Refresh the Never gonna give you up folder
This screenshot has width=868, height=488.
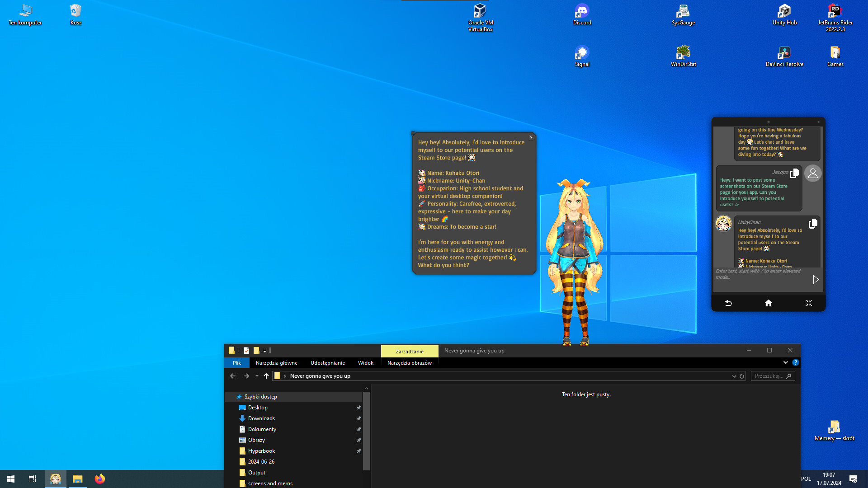point(741,375)
